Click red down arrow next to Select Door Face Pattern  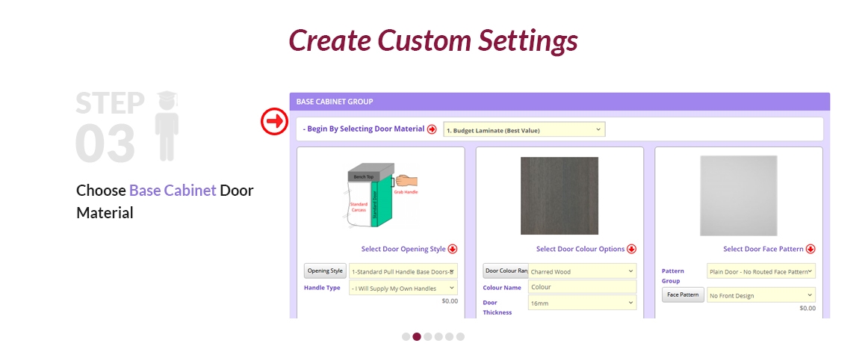(810, 249)
